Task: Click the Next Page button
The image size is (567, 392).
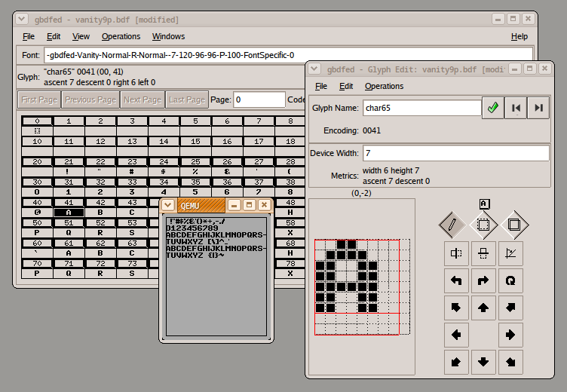Action: [x=143, y=100]
